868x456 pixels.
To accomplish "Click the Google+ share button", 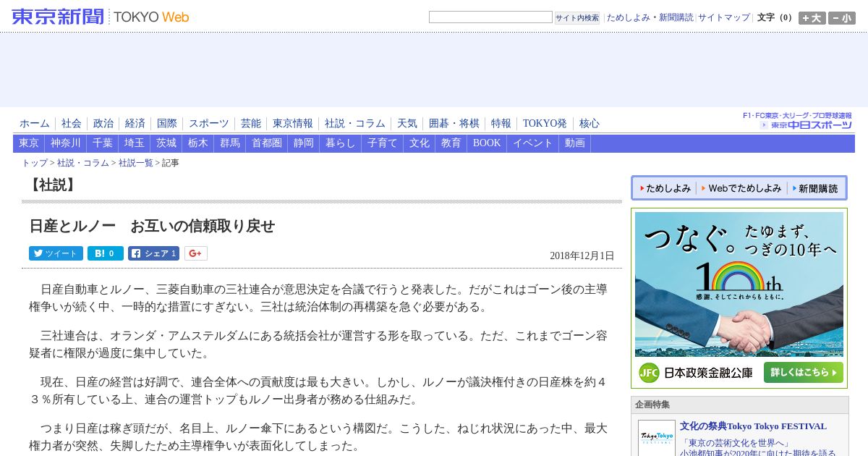I will [196, 253].
